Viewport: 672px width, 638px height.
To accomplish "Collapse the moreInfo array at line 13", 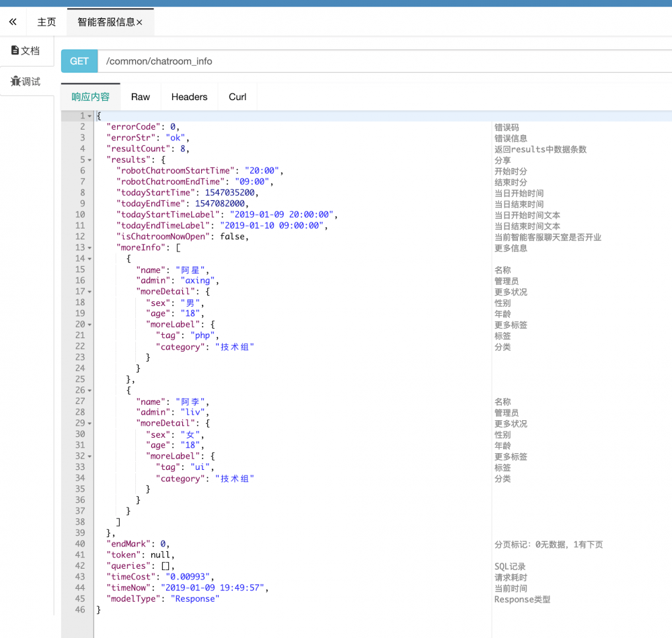I will 89,247.
